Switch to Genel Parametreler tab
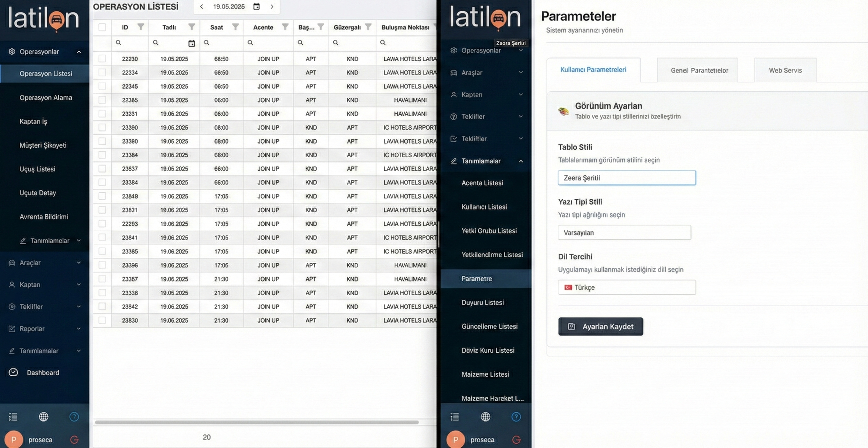Image resolution: width=868 pixels, height=448 pixels. (699, 70)
